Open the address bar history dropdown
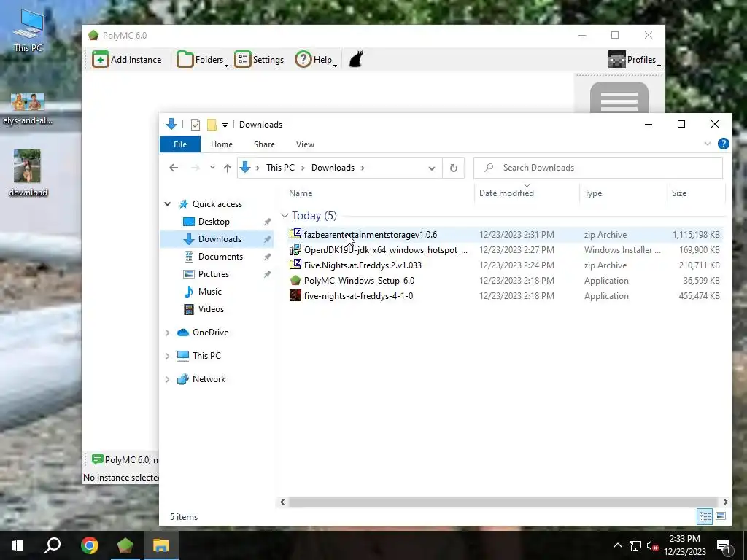 432,168
